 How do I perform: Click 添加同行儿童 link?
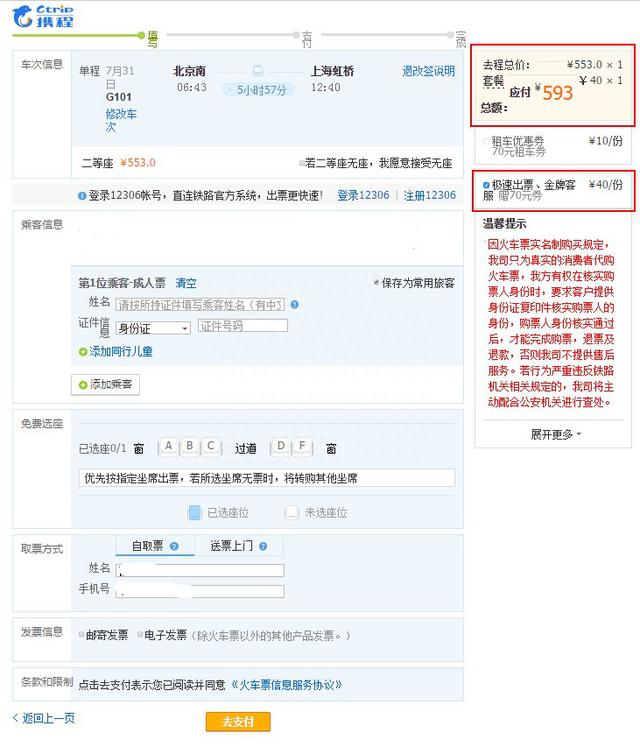click(116, 352)
